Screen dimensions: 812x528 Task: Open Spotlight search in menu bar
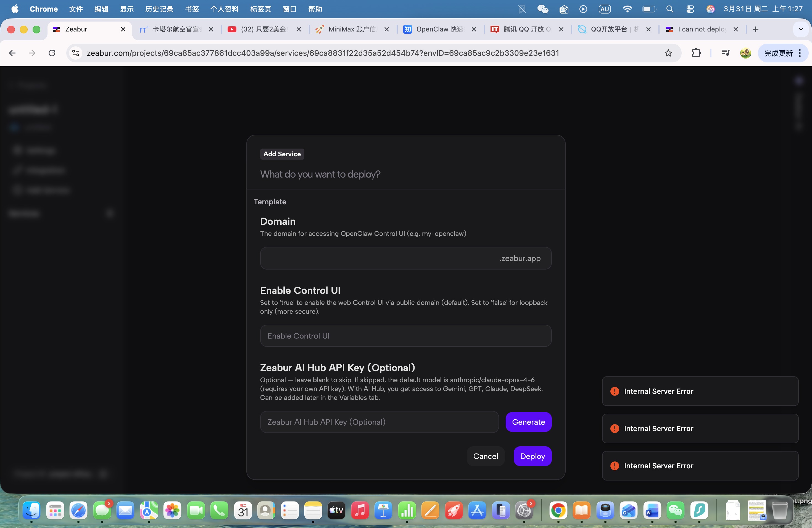[x=669, y=9]
